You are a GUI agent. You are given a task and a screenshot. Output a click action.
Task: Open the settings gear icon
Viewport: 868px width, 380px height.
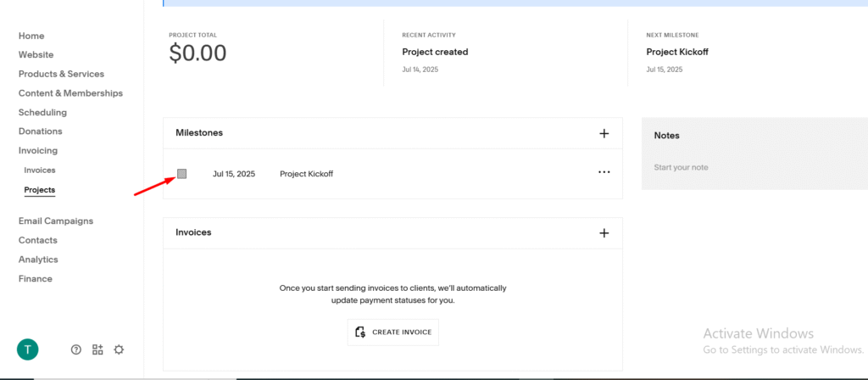(119, 349)
